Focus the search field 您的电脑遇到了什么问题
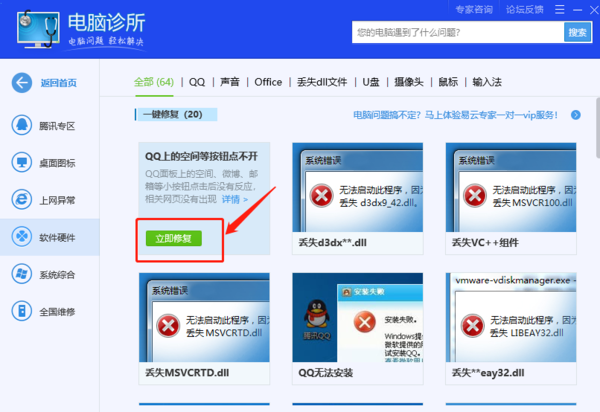The height and width of the screenshot is (412, 600). pos(458,32)
